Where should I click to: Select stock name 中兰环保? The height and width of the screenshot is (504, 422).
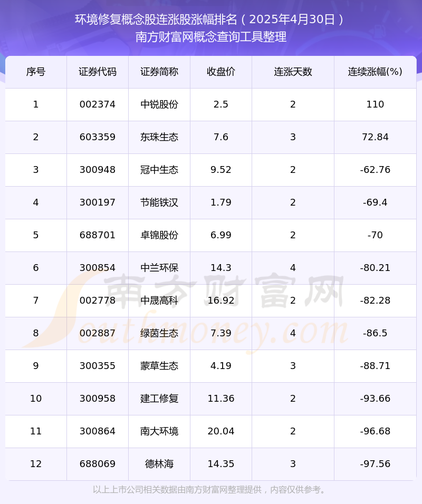(159, 268)
